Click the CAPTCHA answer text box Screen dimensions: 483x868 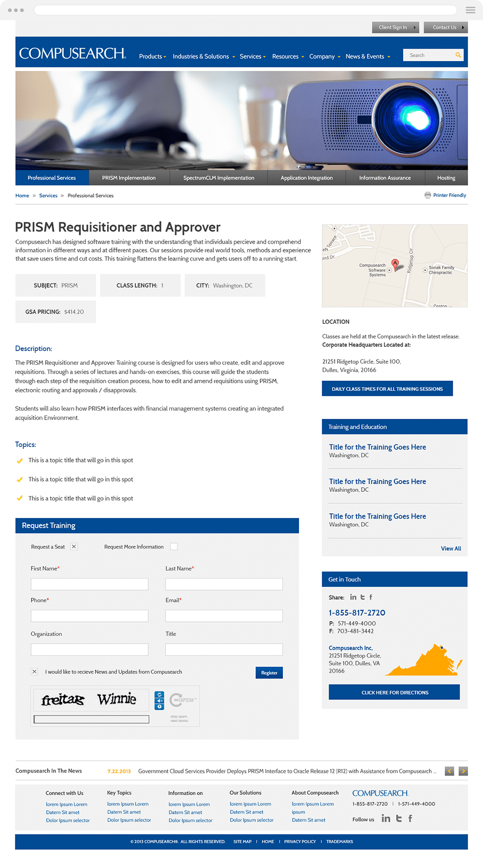click(x=91, y=719)
